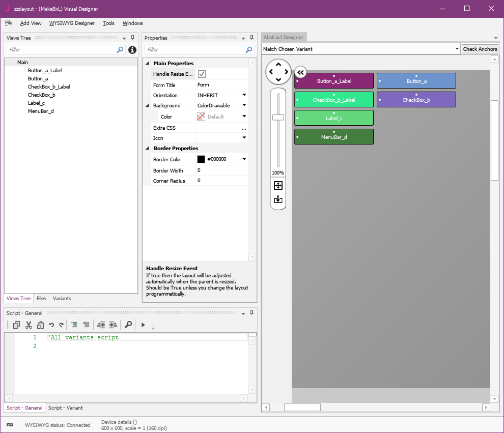This screenshot has width=504, height=433.
Task: Pan the abstract designer left
Action: coord(271,72)
